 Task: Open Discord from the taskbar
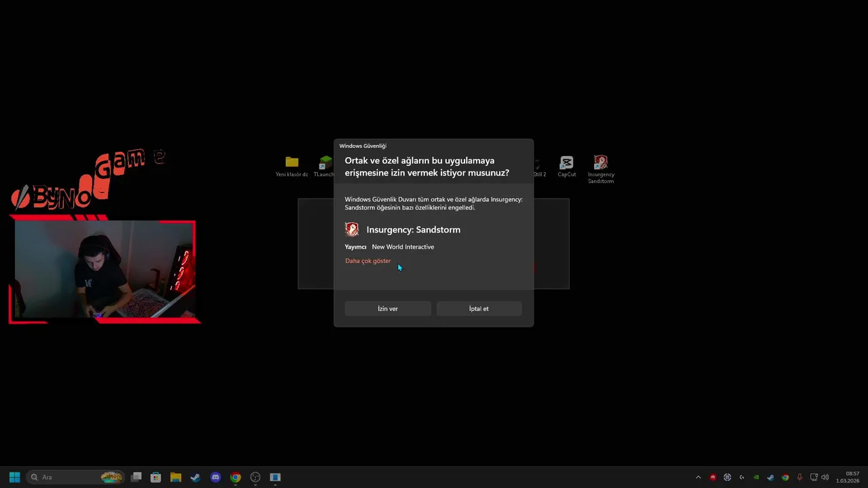point(216,477)
